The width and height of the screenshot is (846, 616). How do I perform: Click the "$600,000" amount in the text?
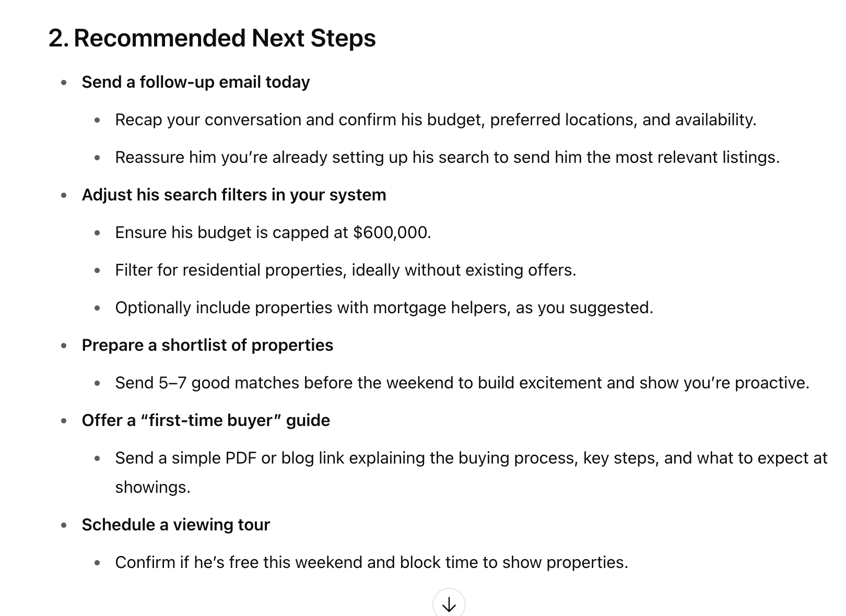[x=392, y=232]
